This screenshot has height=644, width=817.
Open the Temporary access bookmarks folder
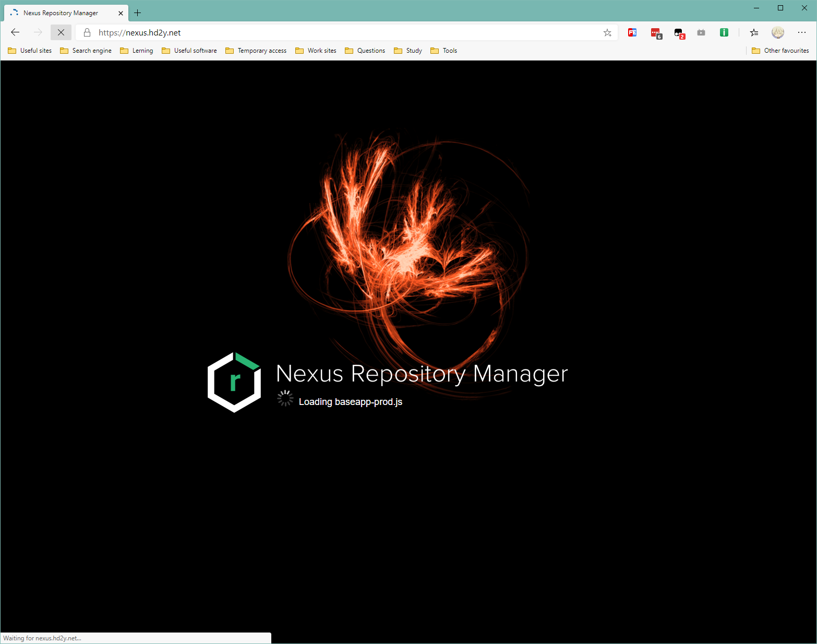click(256, 51)
